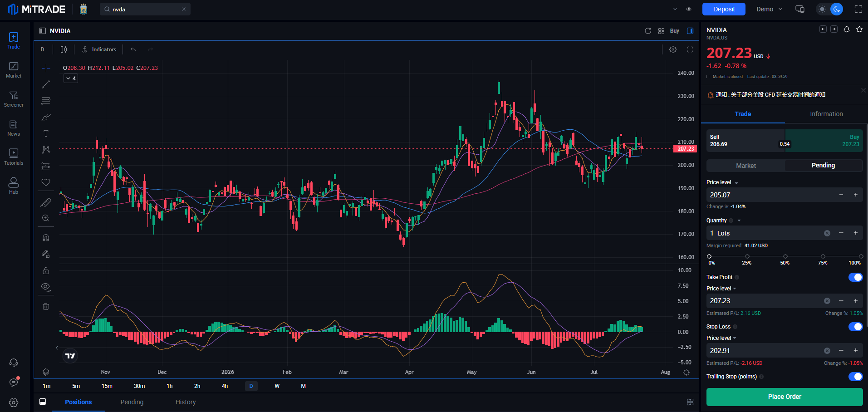This screenshot has height=412, width=868.
Task: Select the brush drawing tool
Action: (46, 117)
